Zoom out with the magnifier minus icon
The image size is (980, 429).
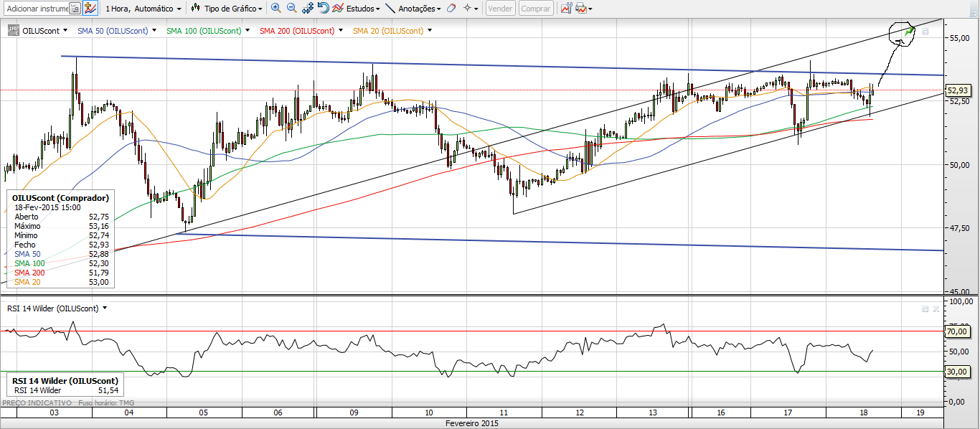[291, 9]
